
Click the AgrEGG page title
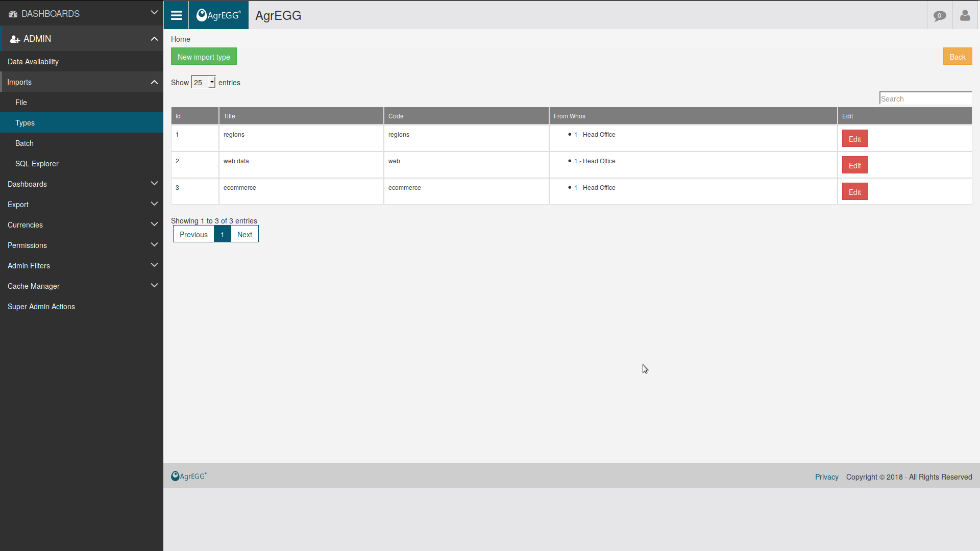[278, 15]
